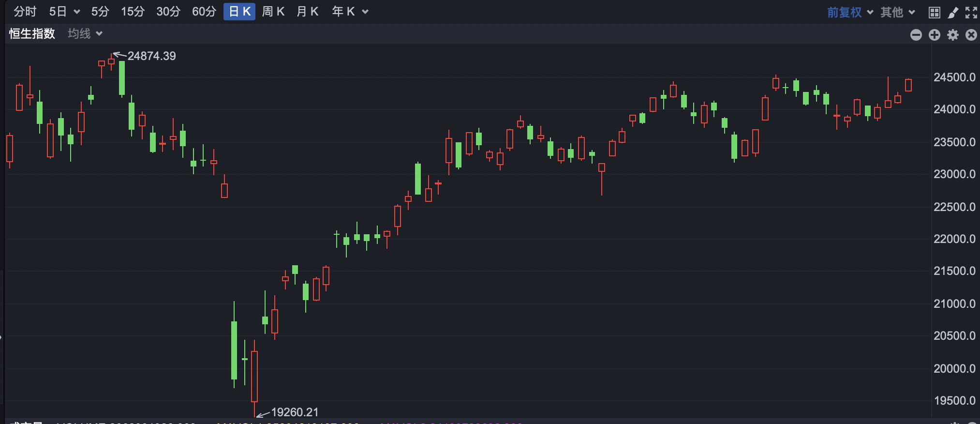
Task: Show the 分时 intraday chart
Action: 25,12
